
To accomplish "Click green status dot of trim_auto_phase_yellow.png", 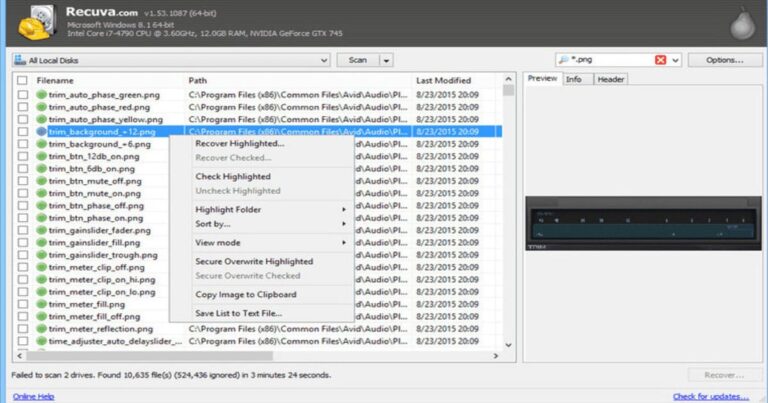I will (42, 119).
